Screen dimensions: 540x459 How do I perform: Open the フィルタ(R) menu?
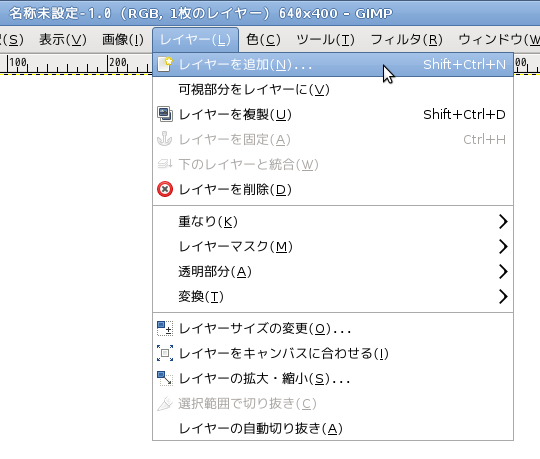[x=406, y=40]
